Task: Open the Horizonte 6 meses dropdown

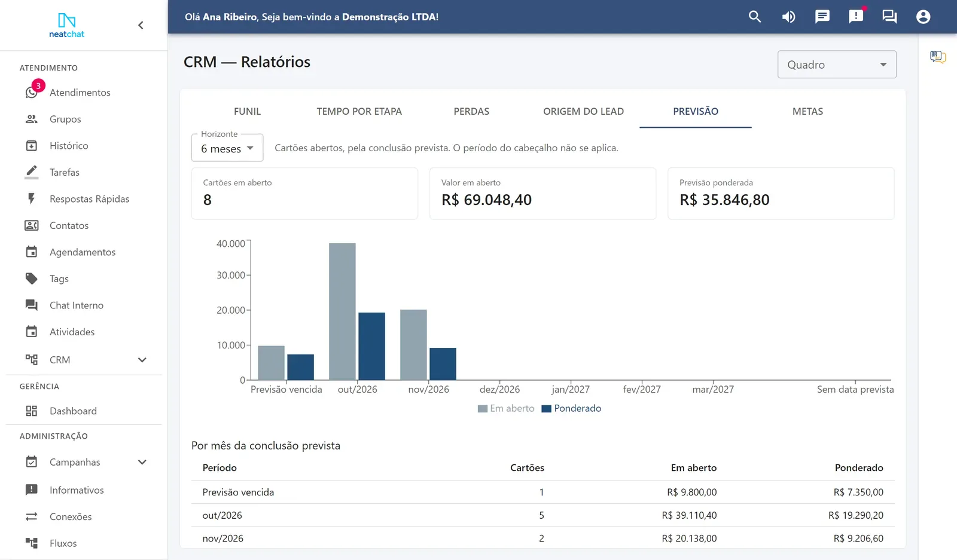Action: [x=227, y=148]
